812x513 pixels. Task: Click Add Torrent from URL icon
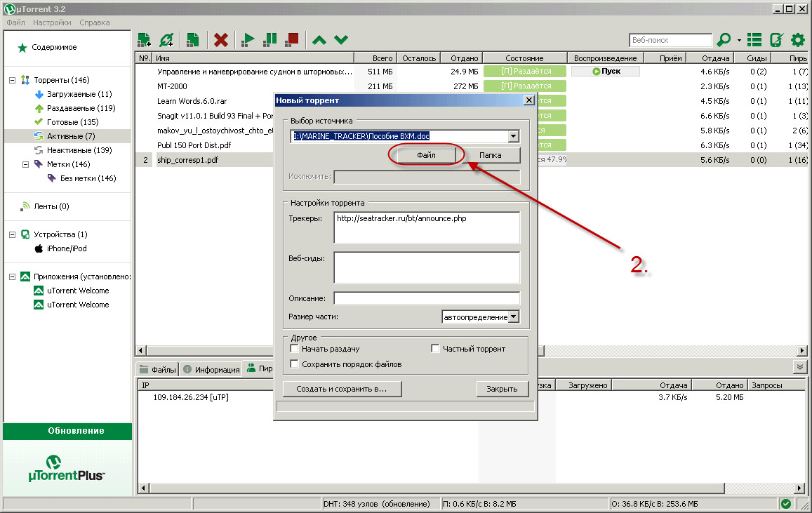coord(166,40)
